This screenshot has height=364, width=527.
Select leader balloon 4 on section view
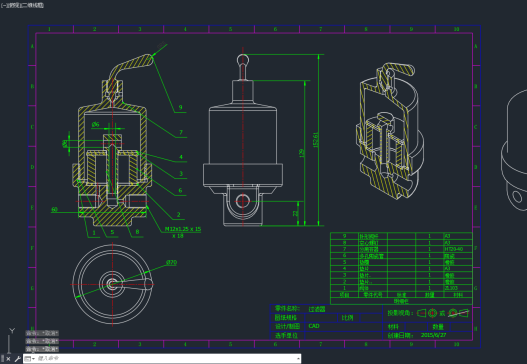[181, 157]
